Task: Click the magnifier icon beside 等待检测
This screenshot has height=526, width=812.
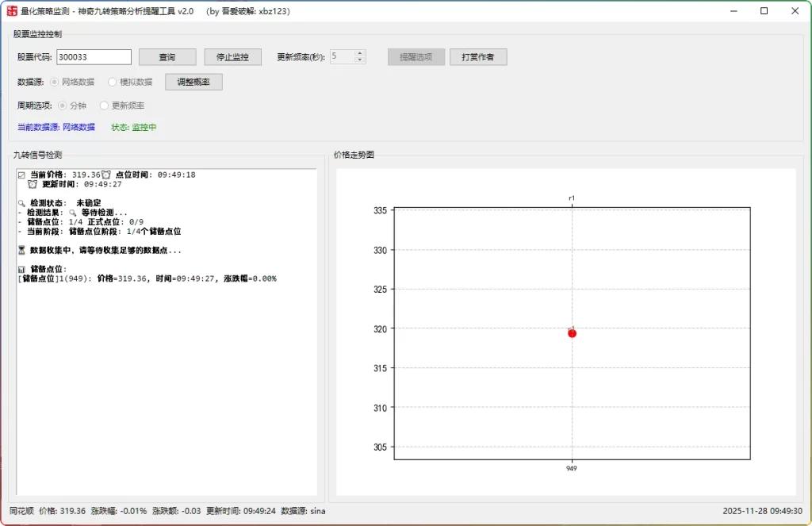Action: [x=73, y=213]
